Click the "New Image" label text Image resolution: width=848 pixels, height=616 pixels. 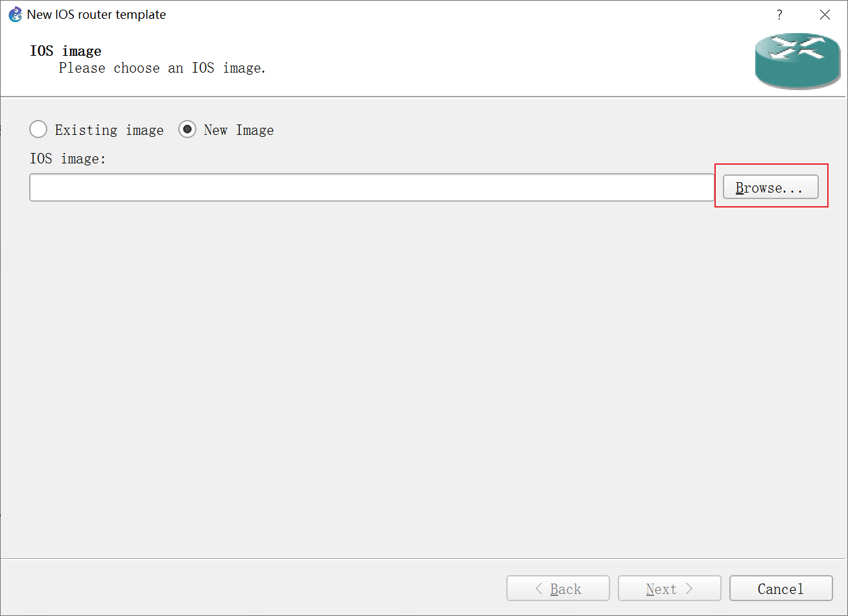(239, 130)
